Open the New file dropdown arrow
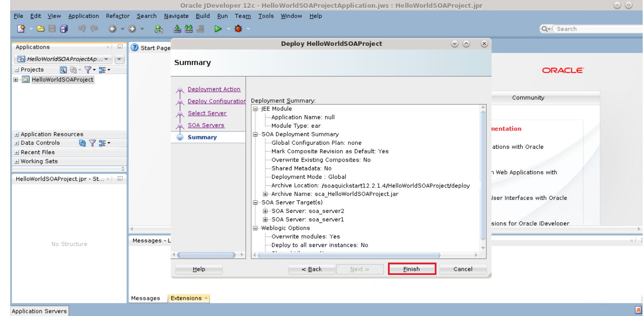The image size is (644, 316). coord(31,29)
